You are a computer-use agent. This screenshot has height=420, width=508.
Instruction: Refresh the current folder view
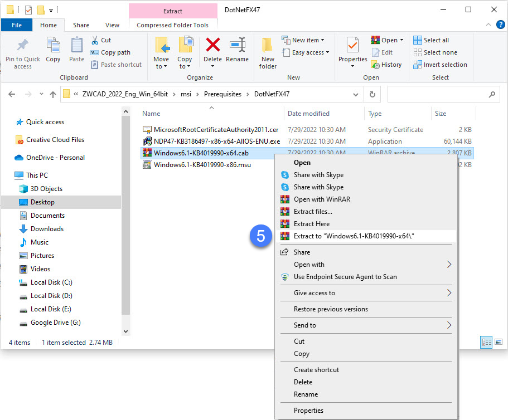[372, 94]
